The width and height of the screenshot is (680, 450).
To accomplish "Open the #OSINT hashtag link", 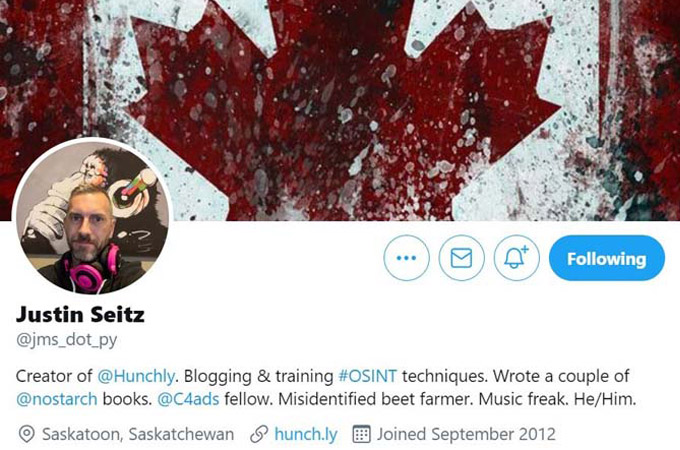I will 367,376.
